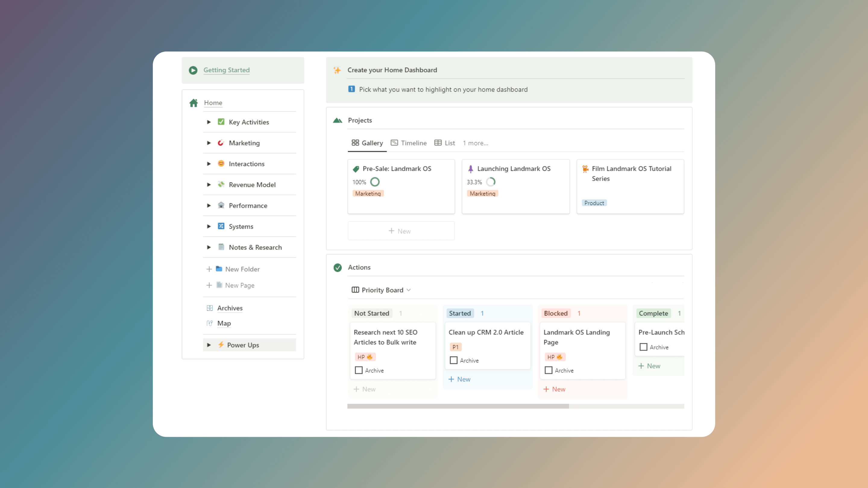Click the Key Activities checkmark icon
The image size is (868, 488).
(x=221, y=122)
